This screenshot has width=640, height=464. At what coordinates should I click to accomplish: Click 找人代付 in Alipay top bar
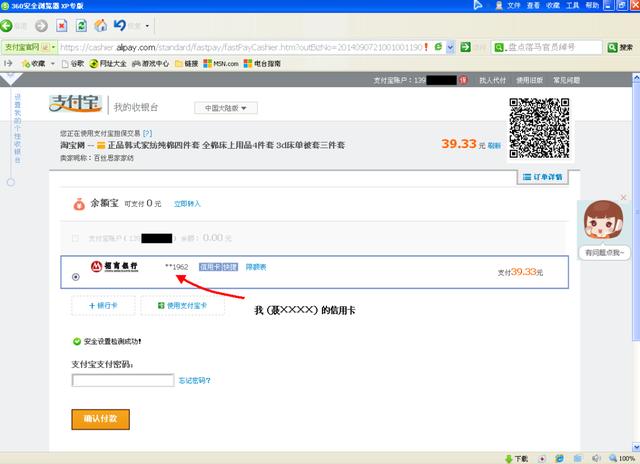click(x=492, y=80)
